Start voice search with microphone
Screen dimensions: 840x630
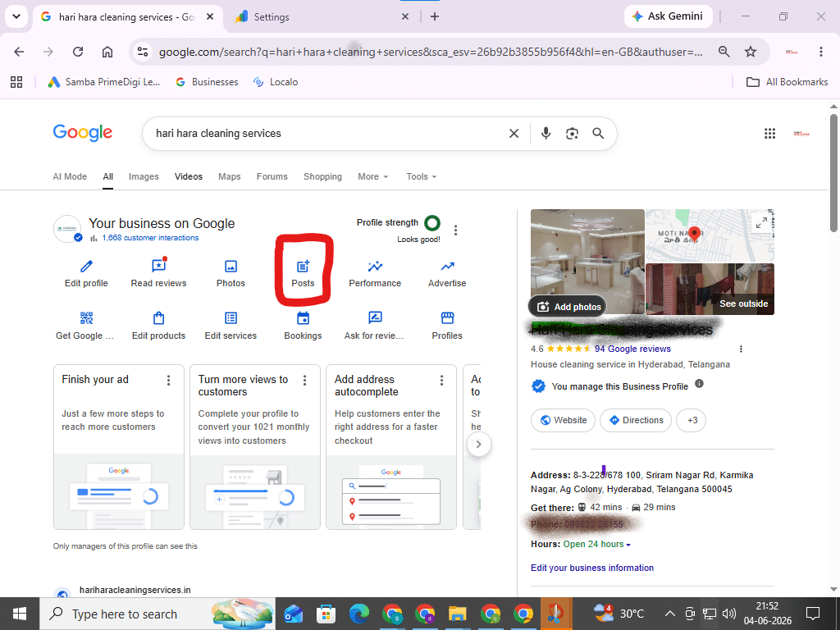546,134
